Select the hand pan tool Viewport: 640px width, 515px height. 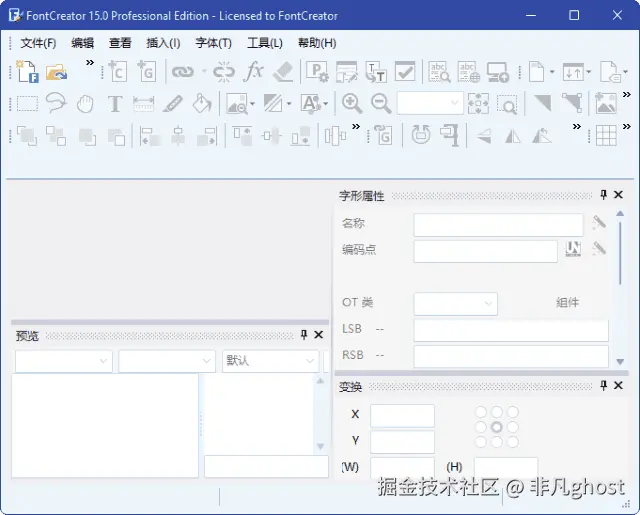tap(85, 104)
